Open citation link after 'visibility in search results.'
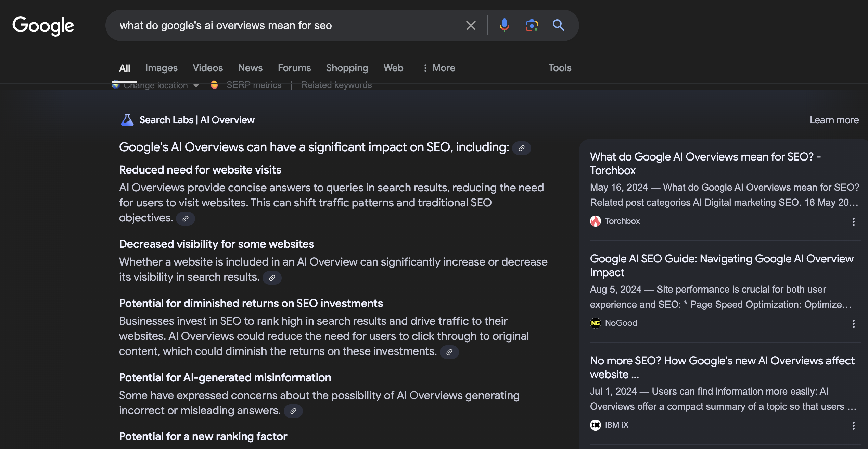This screenshot has width=868, height=449. click(272, 278)
